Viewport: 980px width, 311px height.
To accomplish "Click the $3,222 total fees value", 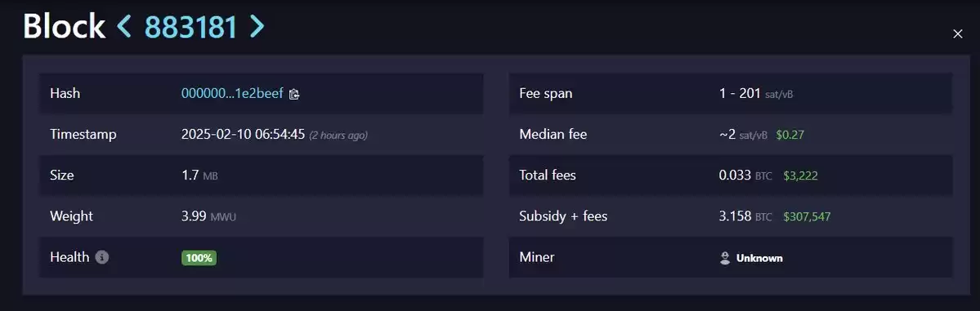I will click(801, 175).
